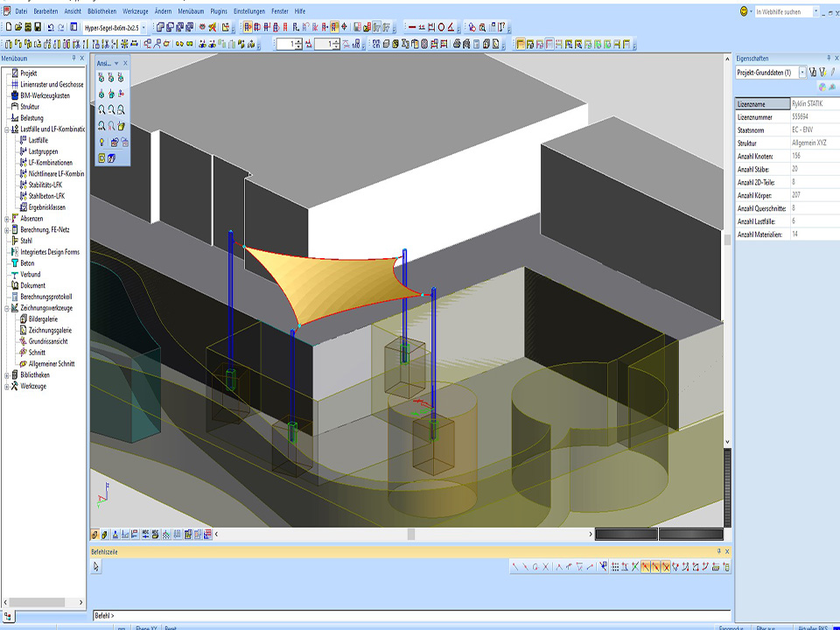Click the light bulb icon in Ansicht toolbar
Image resolution: width=840 pixels, height=630 pixels.
[102, 142]
